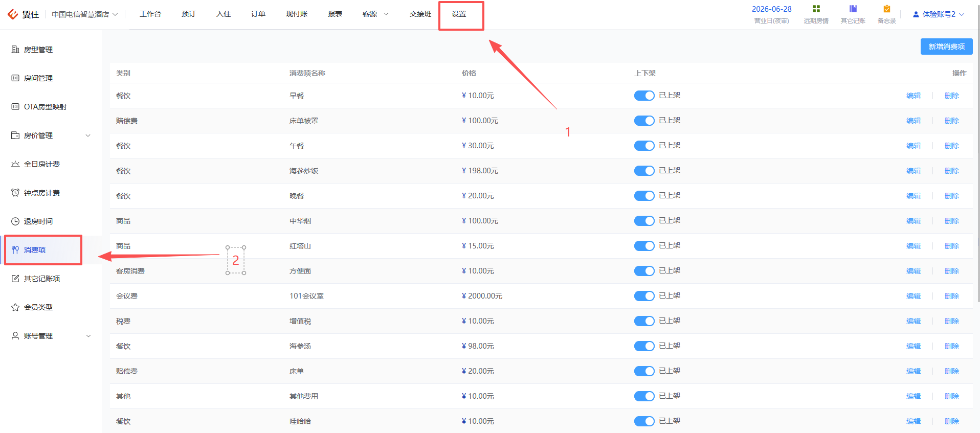The image size is (980, 433).
Task: Toggle 上下架 switch for 中华烟
Action: pyautogui.click(x=644, y=221)
